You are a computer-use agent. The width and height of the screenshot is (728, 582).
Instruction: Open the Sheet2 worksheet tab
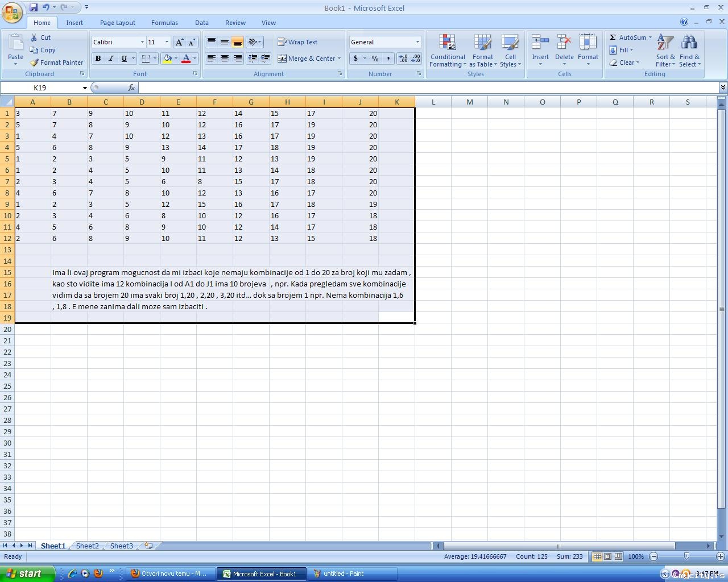(x=87, y=546)
